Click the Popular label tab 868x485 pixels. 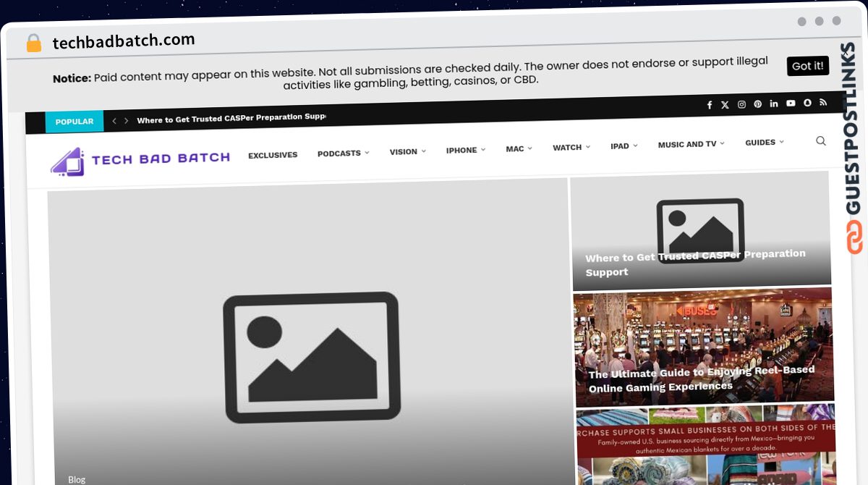tap(75, 122)
